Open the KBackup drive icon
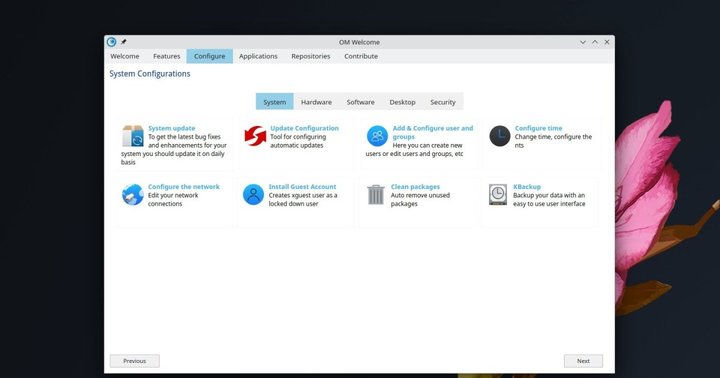 pos(498,194)
